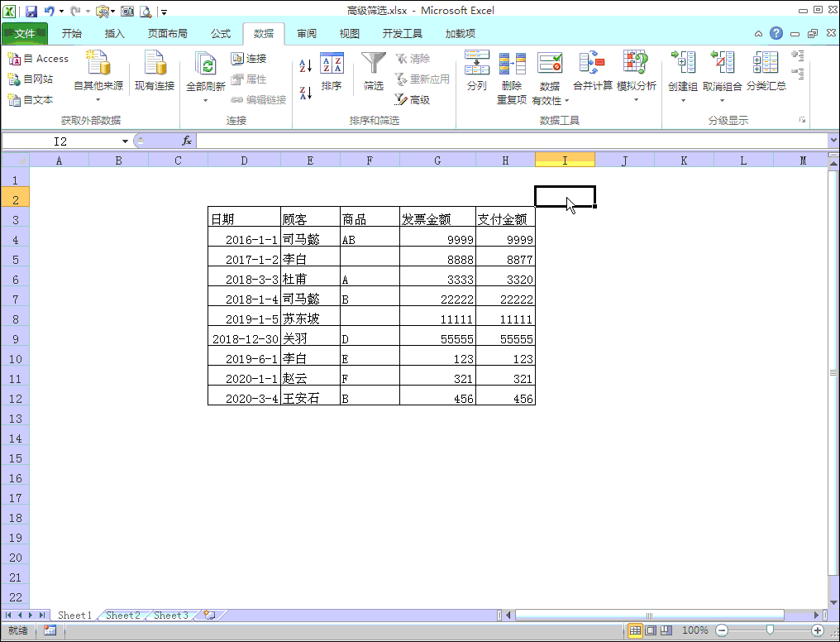Switch to Normal view in status bar
This screenshot has width=840, height=642.
tap(635, 630)
